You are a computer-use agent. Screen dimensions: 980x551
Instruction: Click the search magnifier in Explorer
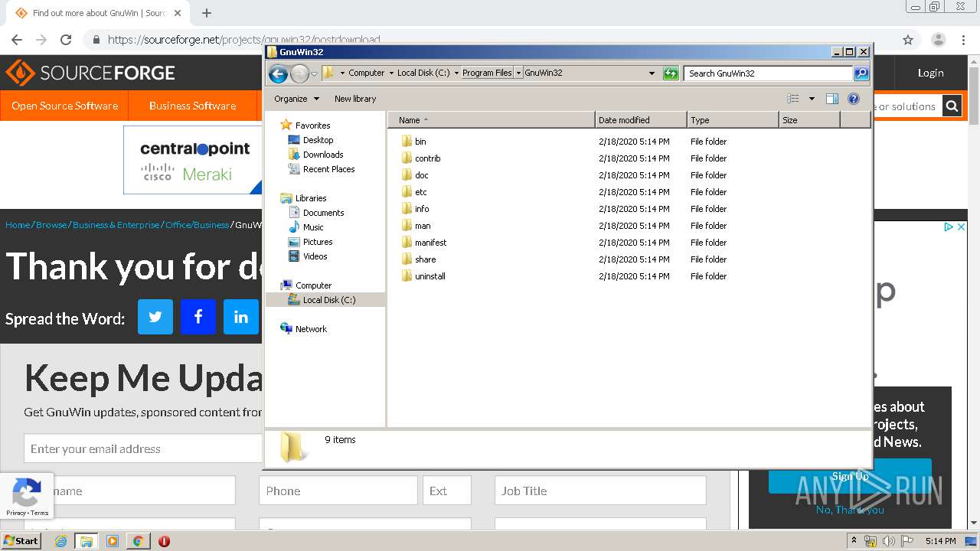click(x=861, y=73)
